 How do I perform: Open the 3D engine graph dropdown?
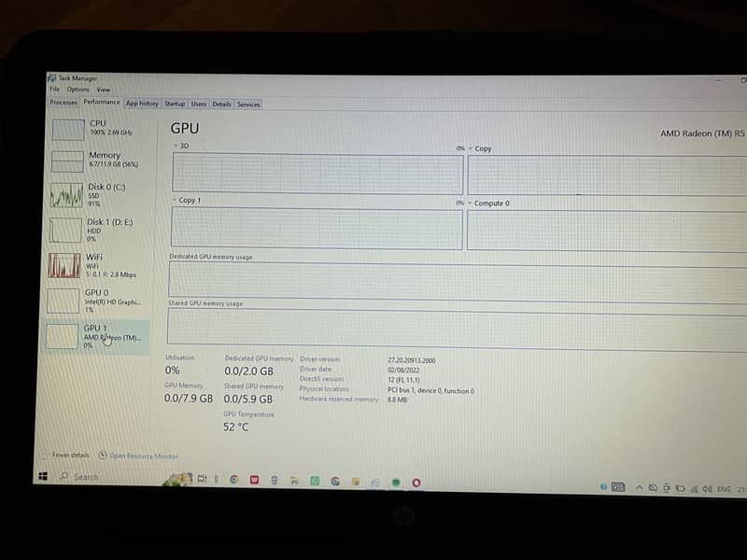180,146
